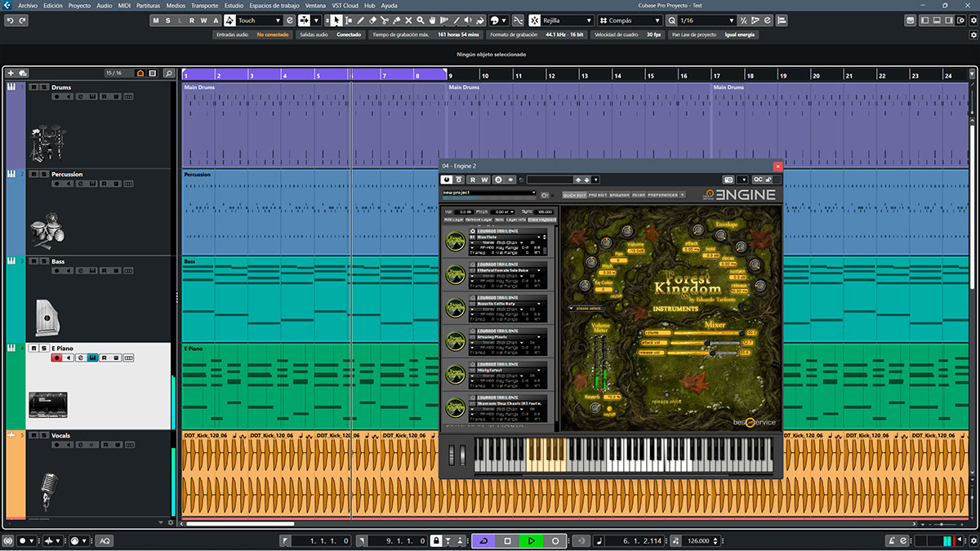Screen dimensions: 980x551
Task: Solo the Percussion track
Action: (x=42, y=174)
